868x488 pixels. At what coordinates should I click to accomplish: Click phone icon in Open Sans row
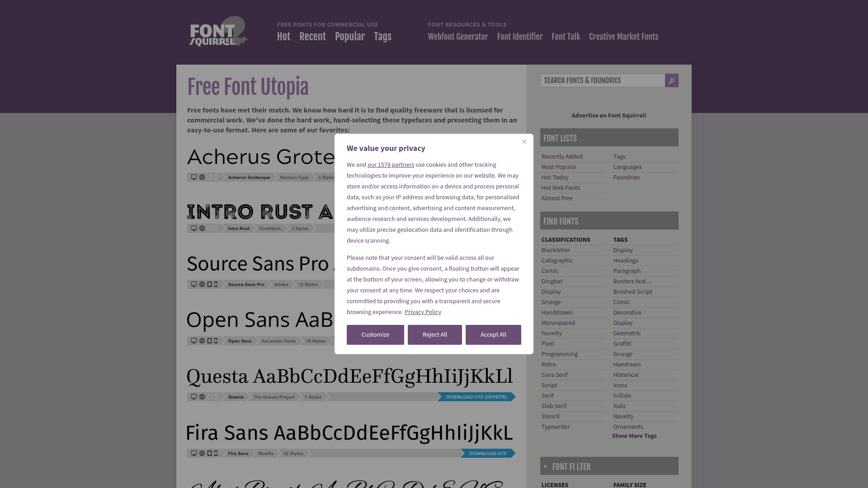pos(216,341)
